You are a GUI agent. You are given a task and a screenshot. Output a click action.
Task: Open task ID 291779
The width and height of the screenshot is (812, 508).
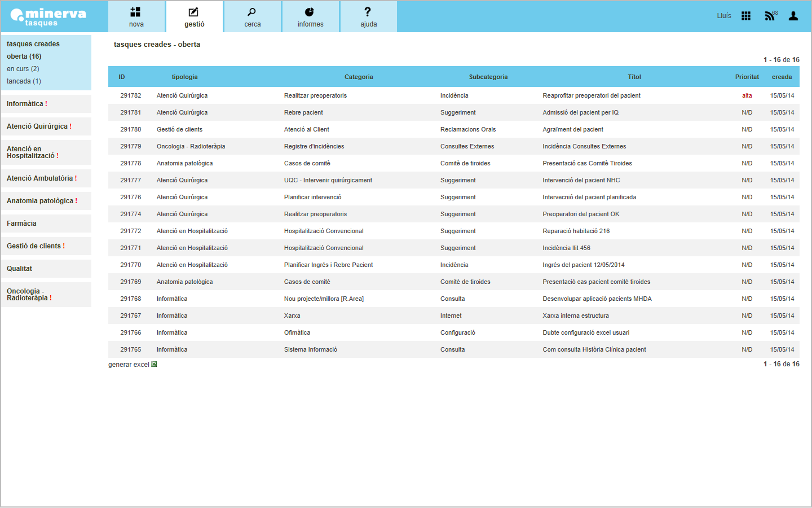point(131,146)
